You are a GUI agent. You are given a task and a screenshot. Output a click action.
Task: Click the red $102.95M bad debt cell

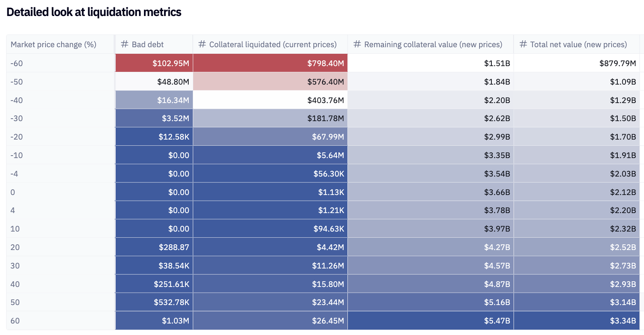point(154,63)
